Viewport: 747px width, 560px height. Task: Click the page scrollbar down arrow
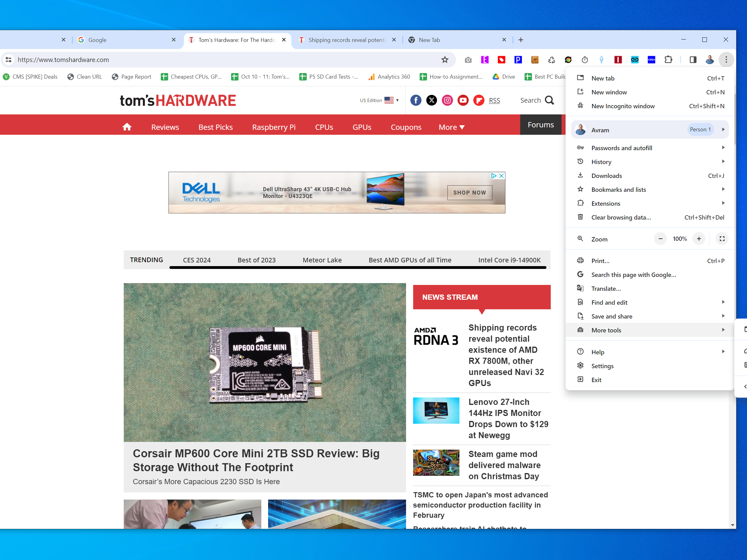click(732, 525)
